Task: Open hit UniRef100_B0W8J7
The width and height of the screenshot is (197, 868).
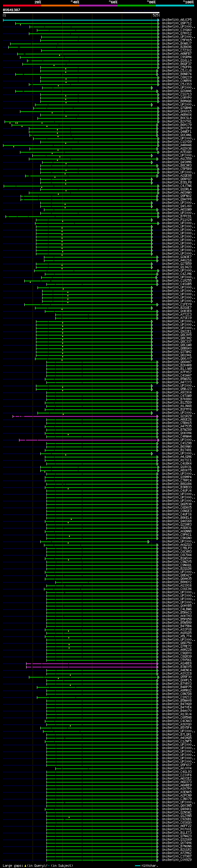Action: tap(177, 43)
